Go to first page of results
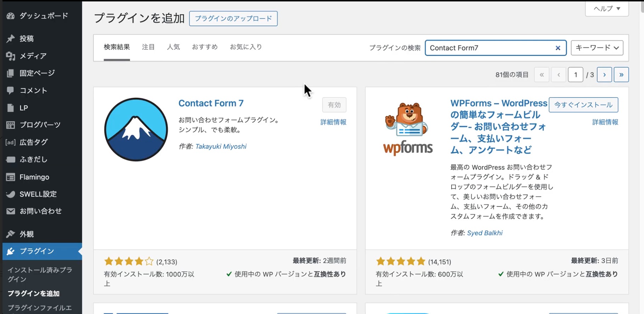 click(542, 75)
